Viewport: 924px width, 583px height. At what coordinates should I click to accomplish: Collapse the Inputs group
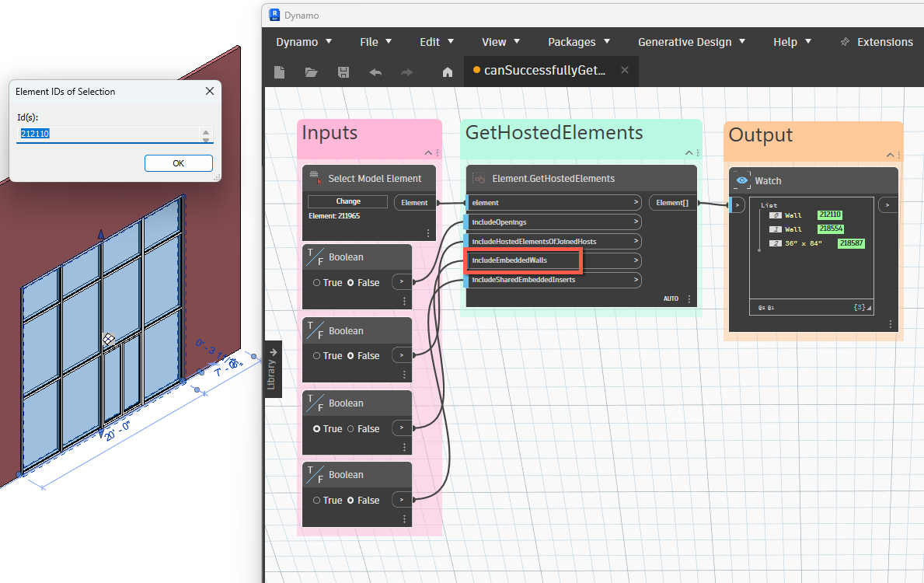coord(428,152)
